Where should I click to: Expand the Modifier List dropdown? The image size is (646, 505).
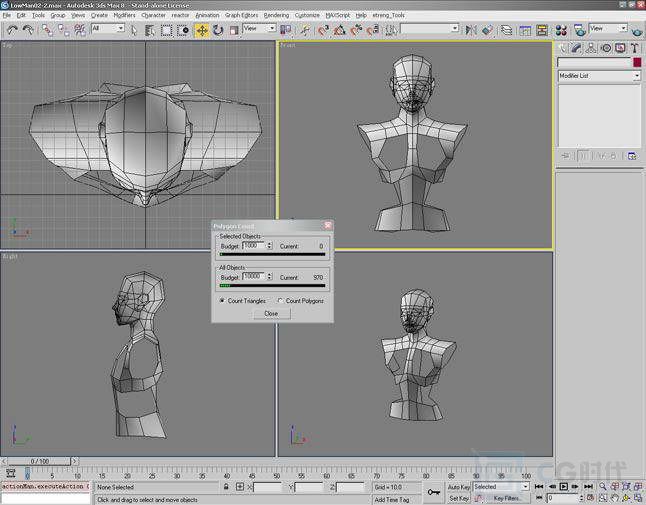[x=599, y=76]
